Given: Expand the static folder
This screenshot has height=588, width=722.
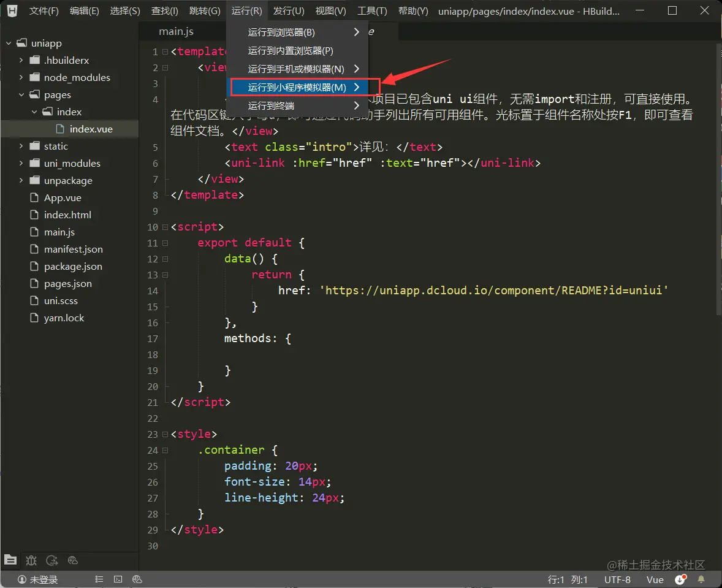Looking at the screenshot, I should tap(21, 145).
